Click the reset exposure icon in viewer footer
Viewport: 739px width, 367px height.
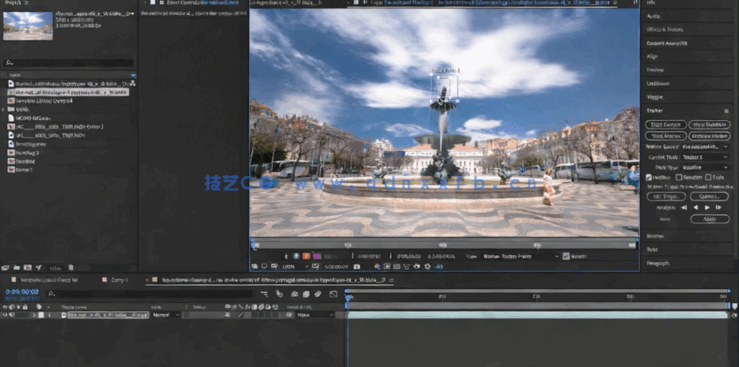427,267
